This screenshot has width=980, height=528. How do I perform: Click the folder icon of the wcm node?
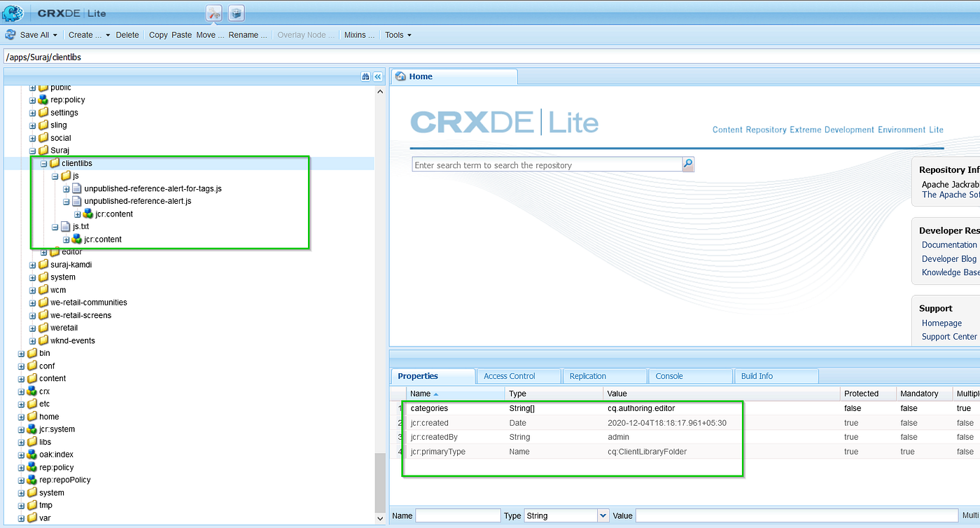[x=43, y=290]
